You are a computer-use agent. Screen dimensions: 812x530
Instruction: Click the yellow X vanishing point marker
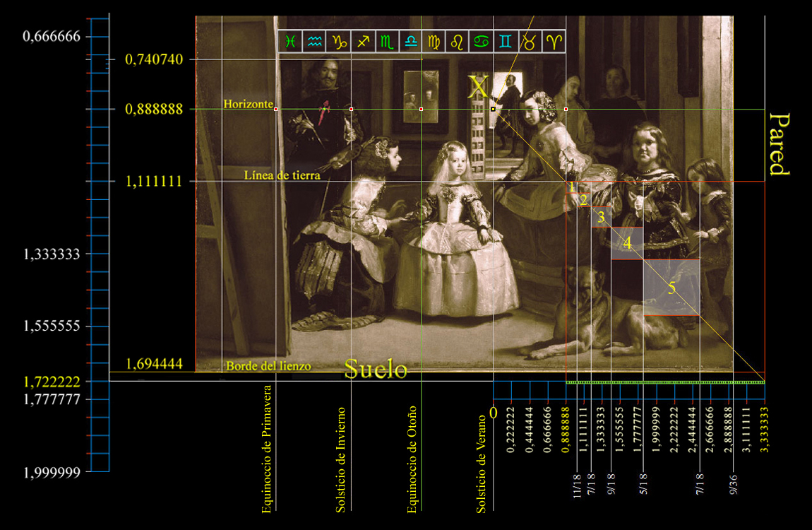(478, 88)
